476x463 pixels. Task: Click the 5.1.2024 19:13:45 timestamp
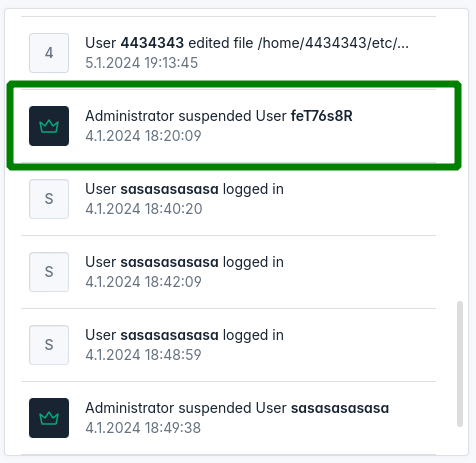coord(142,63)
